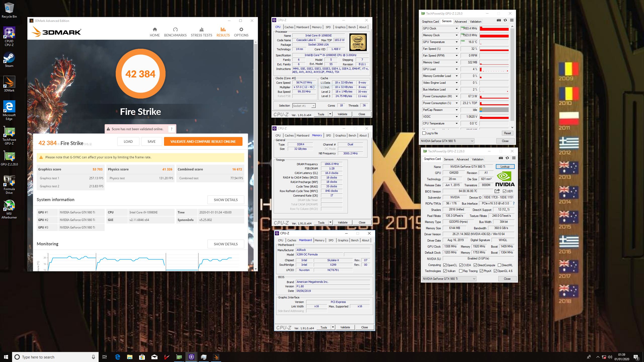This screenshot has height=362, width=644.
Task: Open MSI Afterburner desktop icon
Action: [9, 209]
